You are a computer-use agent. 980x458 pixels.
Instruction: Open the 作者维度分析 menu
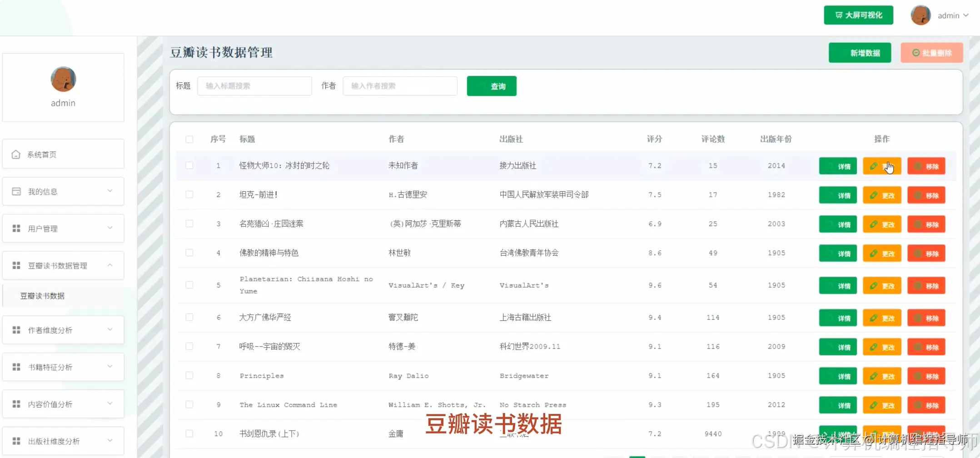tap(63, 330)
